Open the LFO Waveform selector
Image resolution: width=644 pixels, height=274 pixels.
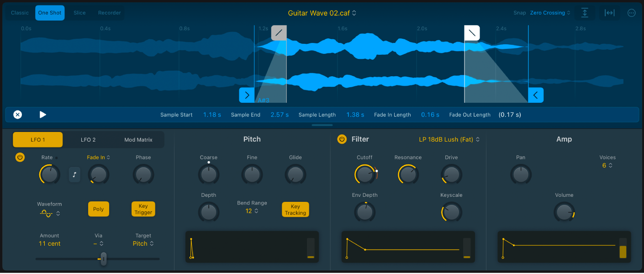(x=49, y=213)
